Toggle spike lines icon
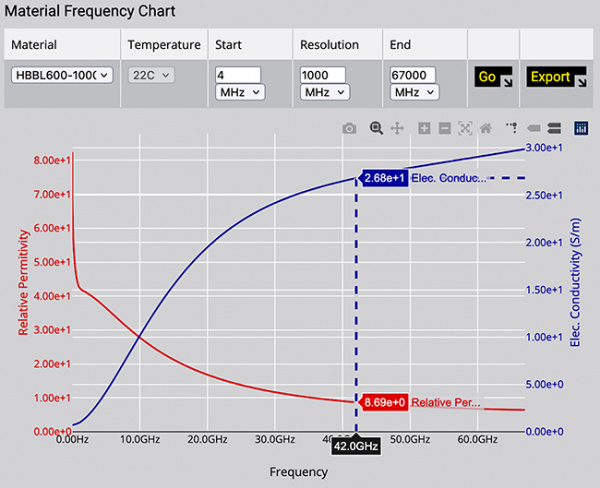 pyautogui.click(x=512, y=128)
